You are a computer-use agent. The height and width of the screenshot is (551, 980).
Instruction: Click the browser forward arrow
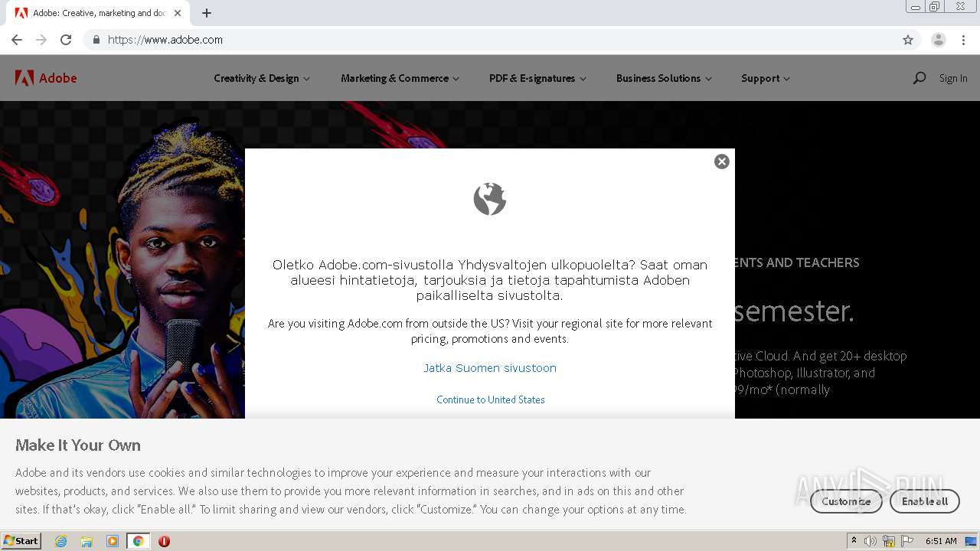pyautogui.click(x=41, y=40)
